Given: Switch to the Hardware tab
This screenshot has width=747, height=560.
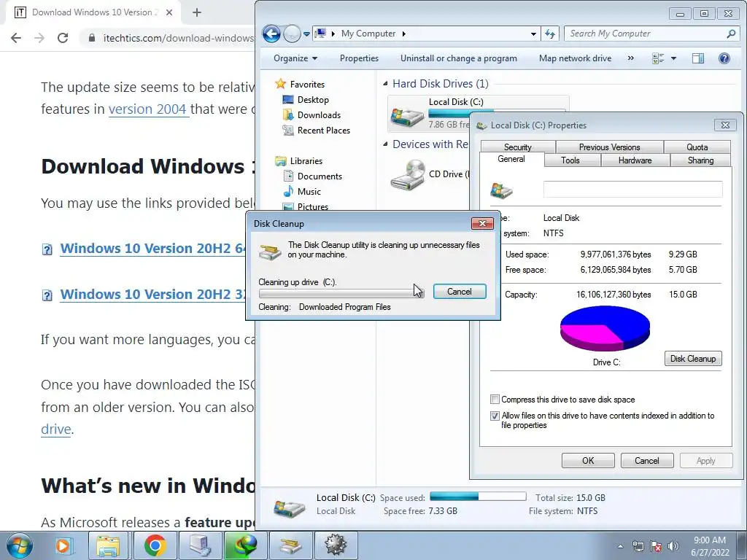Looking at the screenshot, I should pos(635,160).
